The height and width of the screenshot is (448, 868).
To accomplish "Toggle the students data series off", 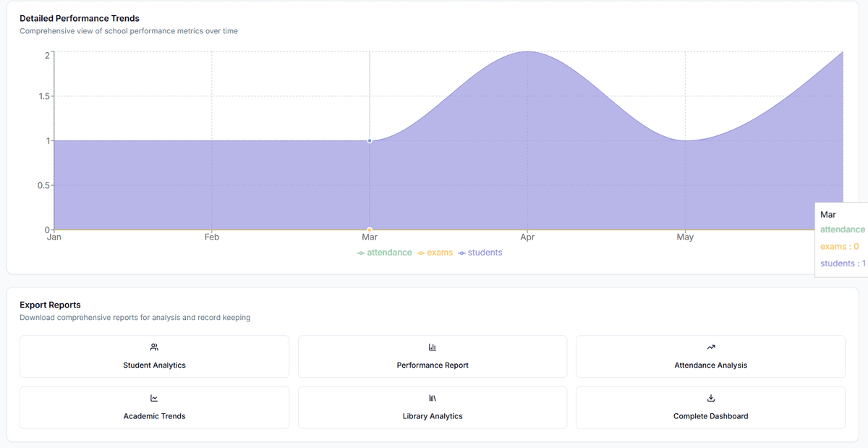I will tap(480, 252).
